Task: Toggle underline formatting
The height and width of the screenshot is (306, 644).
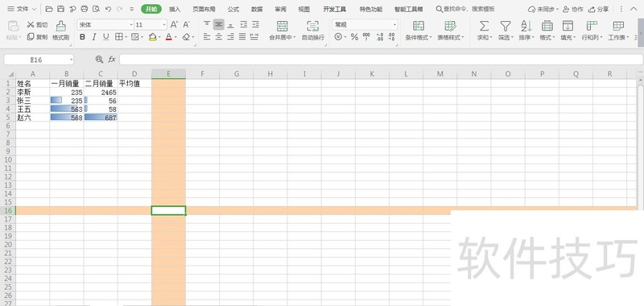Action: click(106, 37)
